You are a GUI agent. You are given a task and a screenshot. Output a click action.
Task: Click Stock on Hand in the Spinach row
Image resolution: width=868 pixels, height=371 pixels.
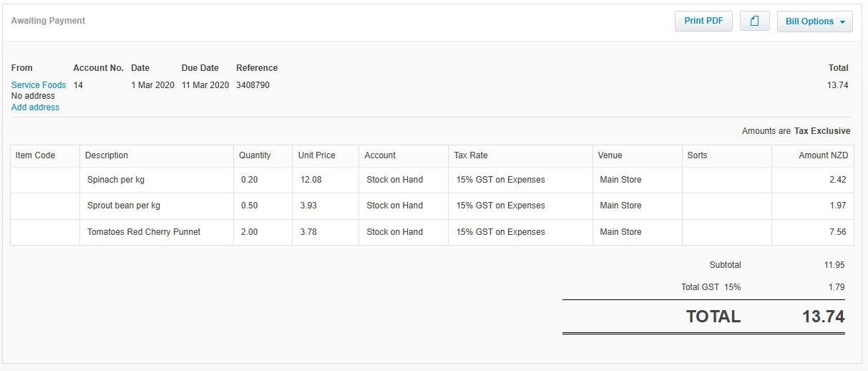tap(395, 180)
